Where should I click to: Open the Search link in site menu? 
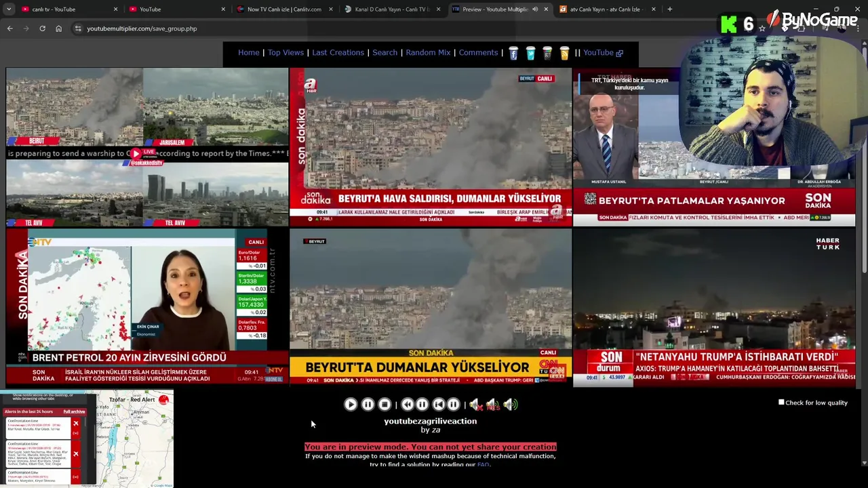(x=384, y=53)
